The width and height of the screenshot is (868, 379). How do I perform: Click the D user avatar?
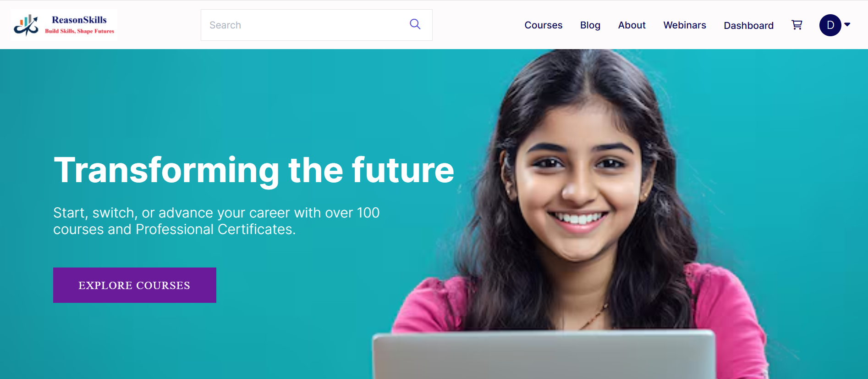pyautogui.click(x=830, y=25)
